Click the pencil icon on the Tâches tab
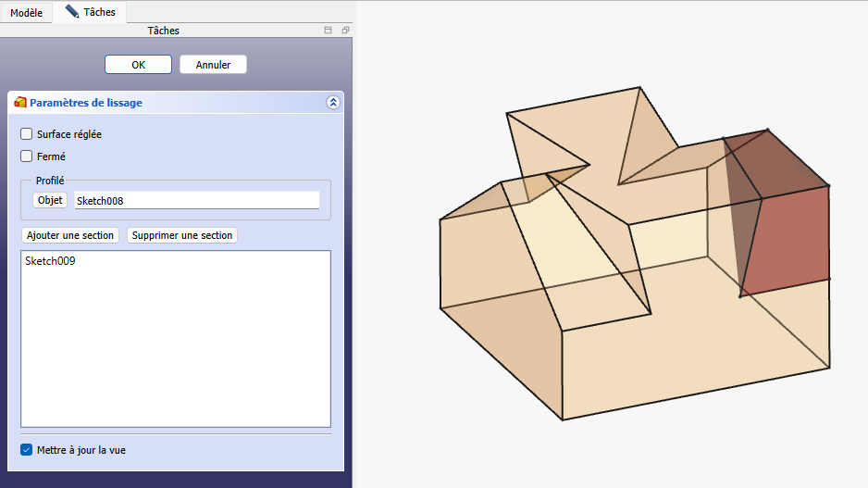The height and width of the screenshot is (488, 868). point(72,12)
